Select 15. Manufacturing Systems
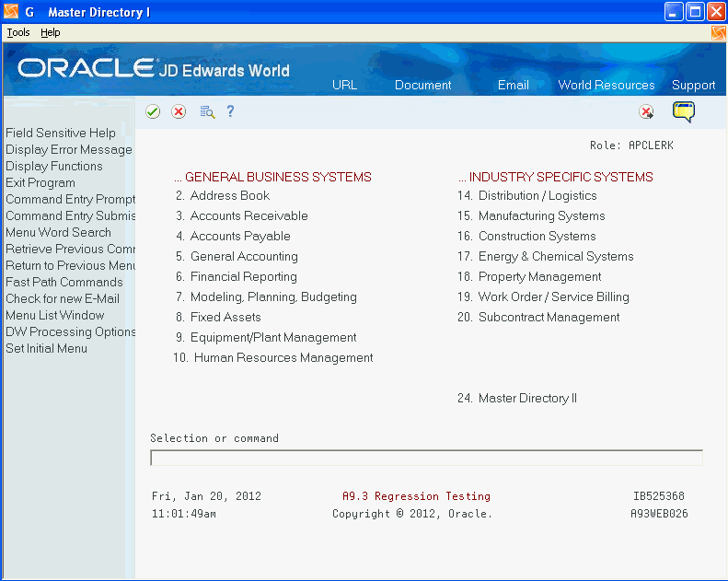Screen dimensions: 728x581 [531, 216]
